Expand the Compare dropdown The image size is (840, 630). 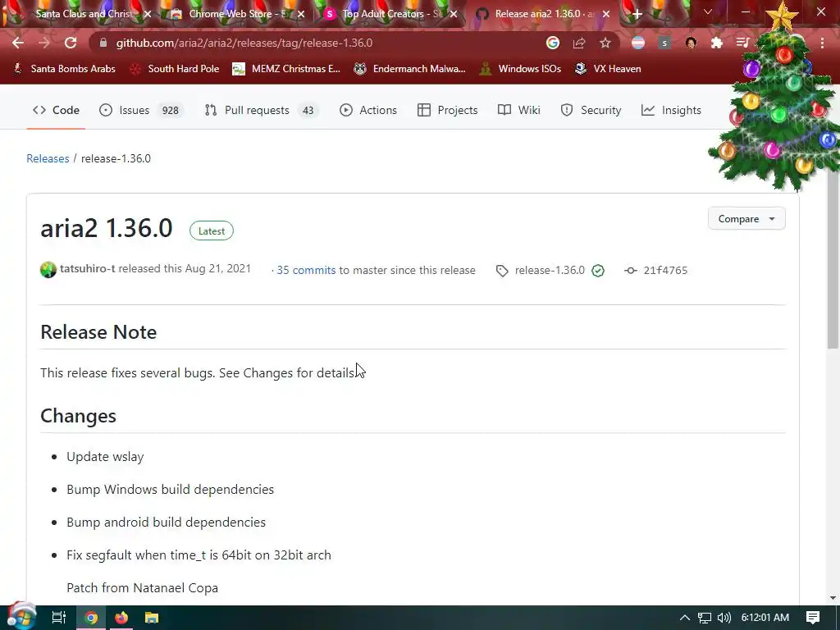[746, 218]
